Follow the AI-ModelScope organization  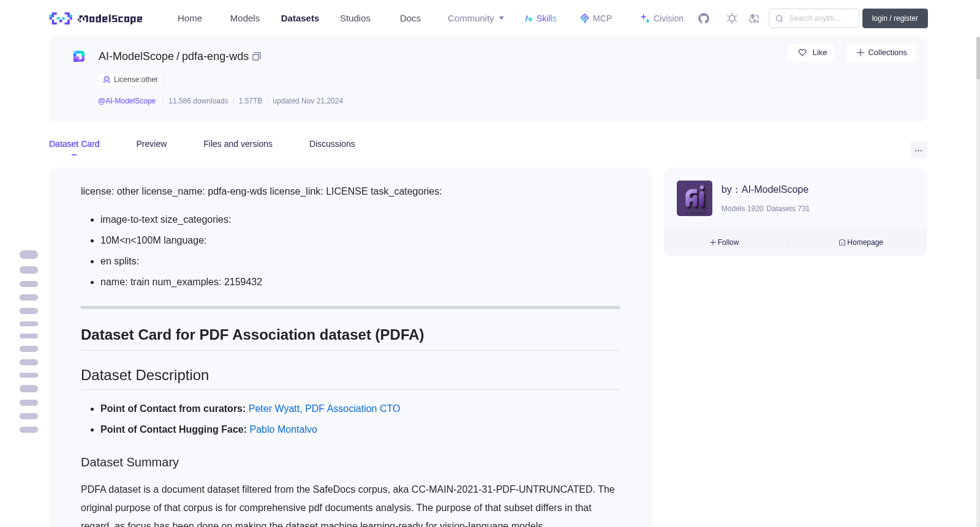pyautogui.click(x=725, y=242)
